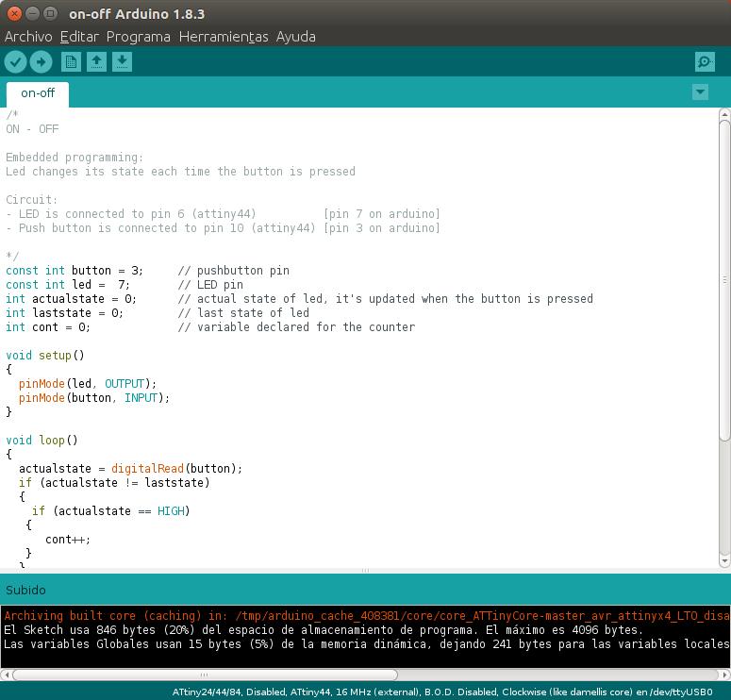Viewport: 731px width, 700px height.
Task: Close the Arduino window with red button
Action: 14,13
